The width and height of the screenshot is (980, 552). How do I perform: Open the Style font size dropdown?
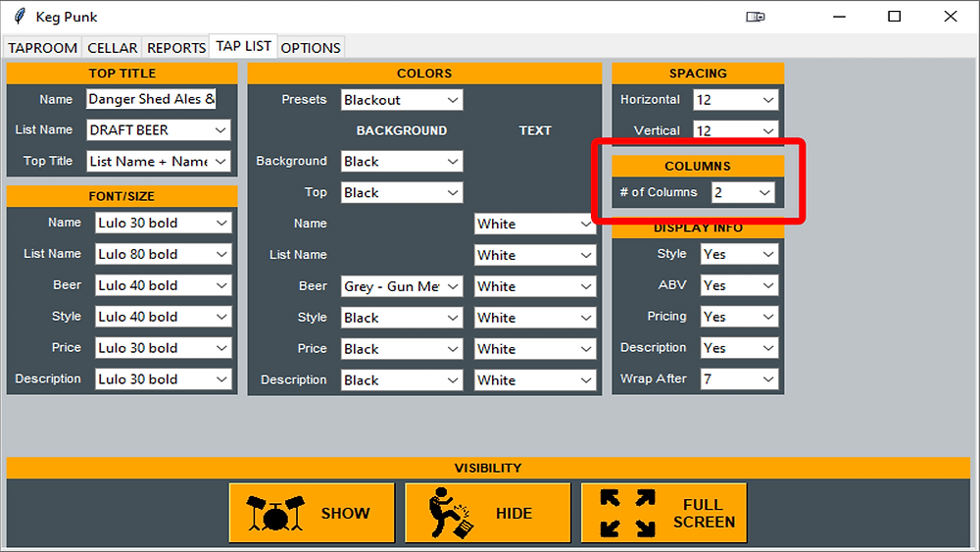(x=163, y=317)
